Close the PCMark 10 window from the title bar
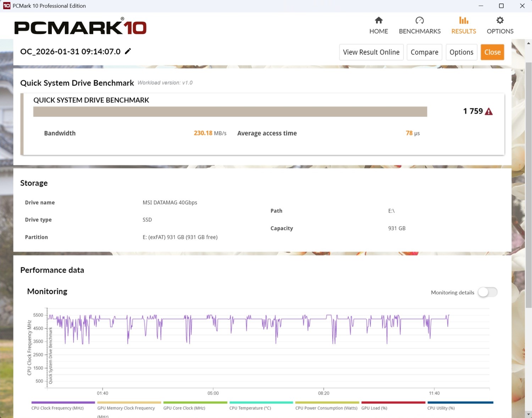The width and height of the screenshot is (532, 418). pos(522,6)
